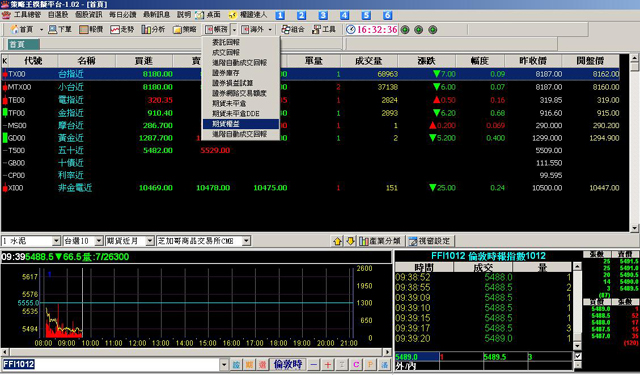This screenshot has width=640, height=375.
Task: Click tick list scrollbar up arrow
Action: coord(578,266)
